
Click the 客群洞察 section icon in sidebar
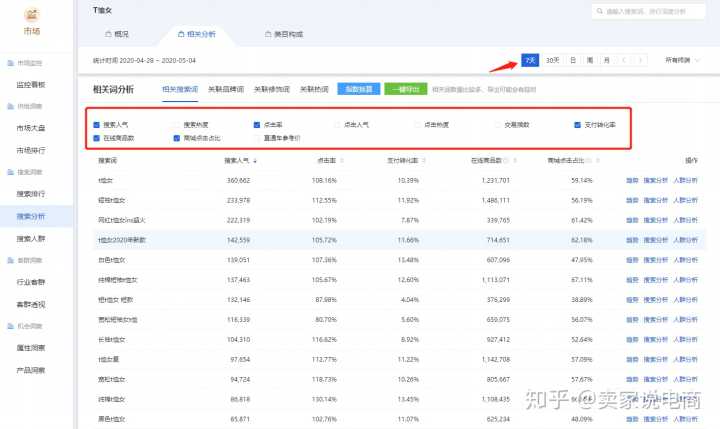[11, 260]
